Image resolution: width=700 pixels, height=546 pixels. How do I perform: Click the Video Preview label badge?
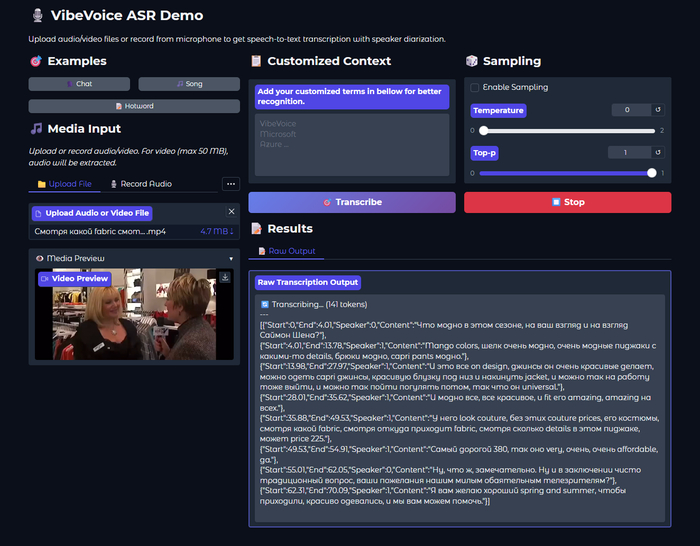pyautogui.click(x=73, y=279)
